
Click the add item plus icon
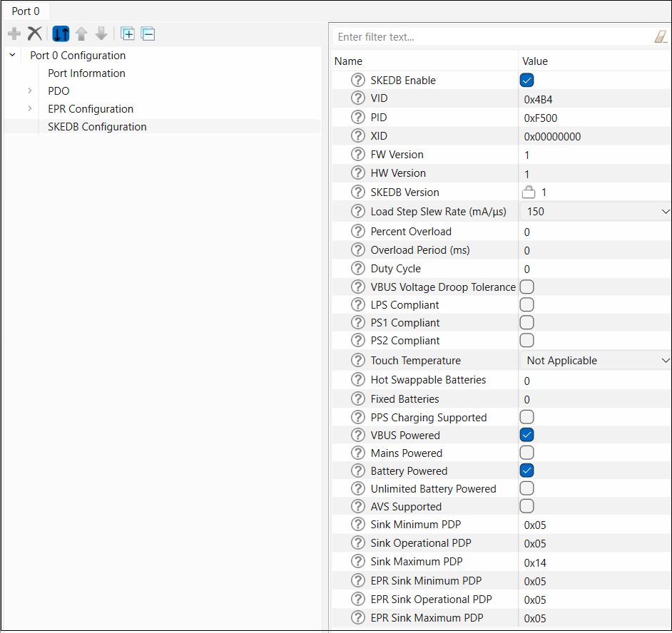(x=14, y=34)
